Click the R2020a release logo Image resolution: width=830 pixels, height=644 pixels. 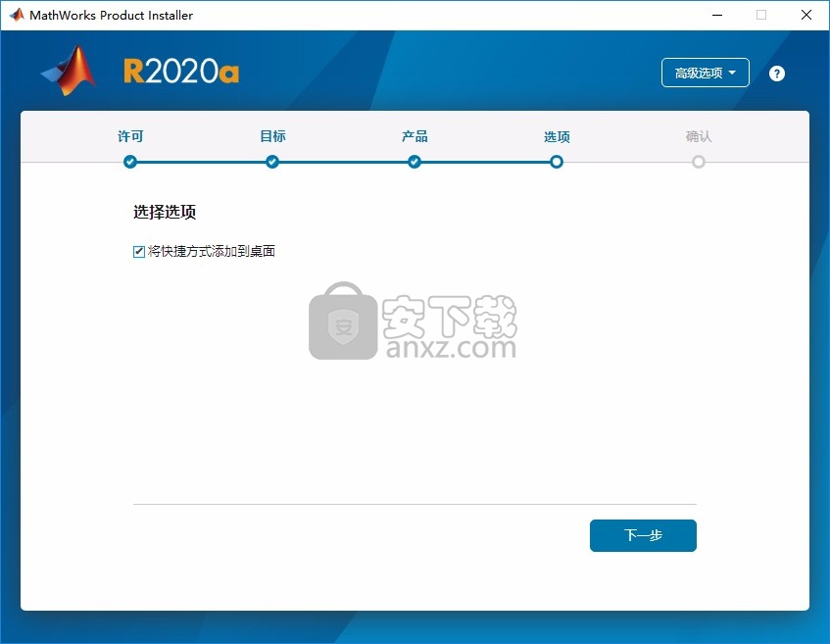181,71
